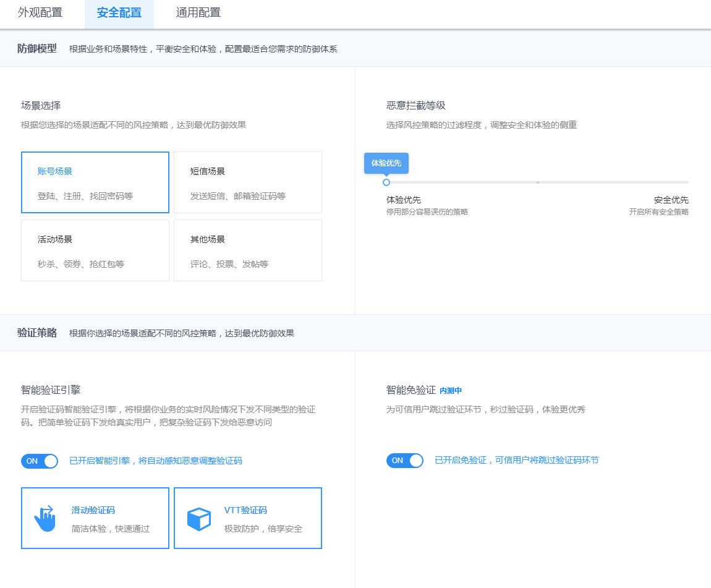The width and height of the screenshot is (711, 588).
Task: Click the 已开启智能引擎 status text
Action: point(155,461)
